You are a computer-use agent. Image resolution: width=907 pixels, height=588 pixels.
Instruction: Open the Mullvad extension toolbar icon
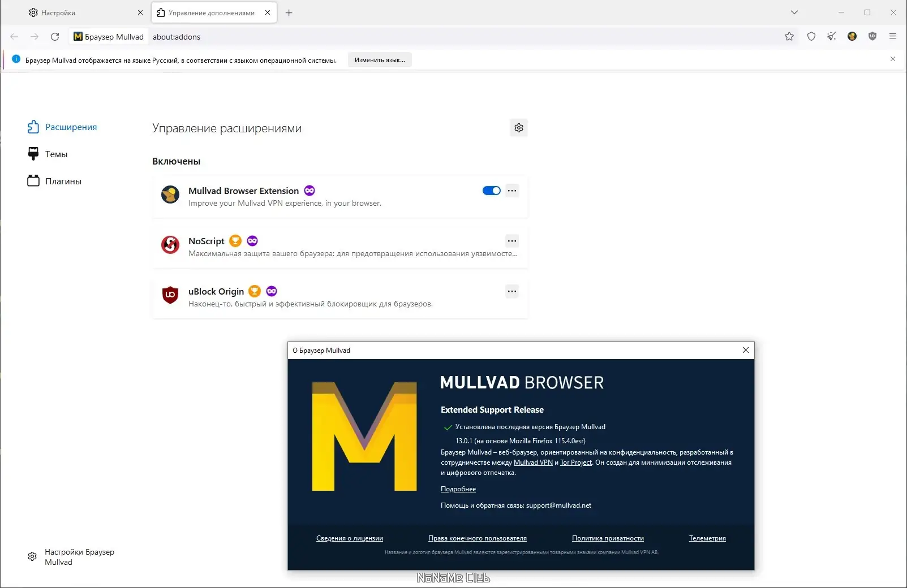point(852,37)
